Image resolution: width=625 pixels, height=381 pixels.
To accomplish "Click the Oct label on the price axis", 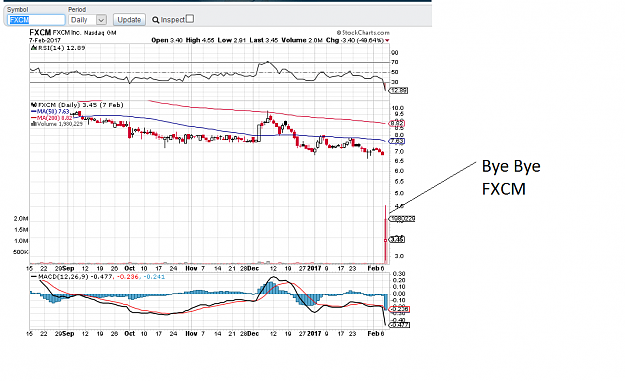I will pyautogui.click(x=130, y=269).
